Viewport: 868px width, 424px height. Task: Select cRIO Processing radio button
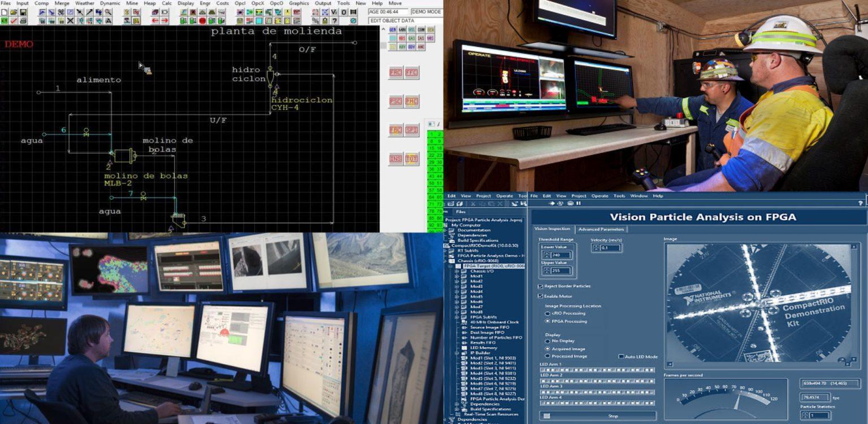(547, 313)
